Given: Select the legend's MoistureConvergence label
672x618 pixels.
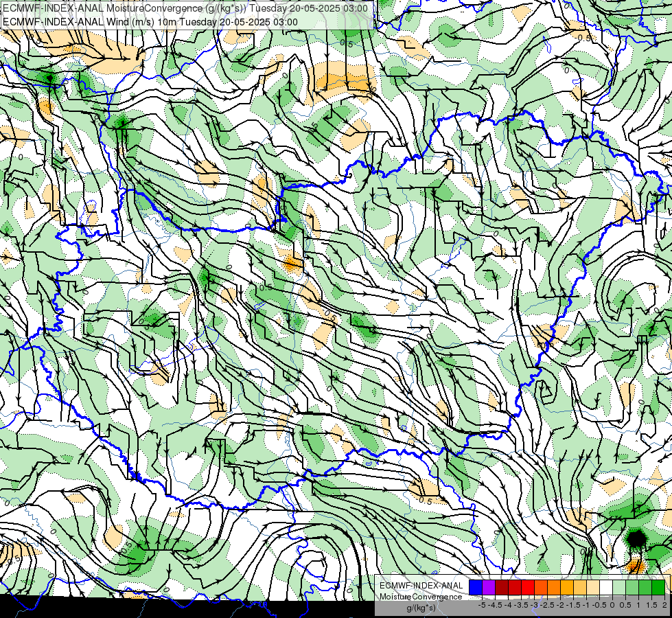Looking at the screenshot, I should (421, 597).
